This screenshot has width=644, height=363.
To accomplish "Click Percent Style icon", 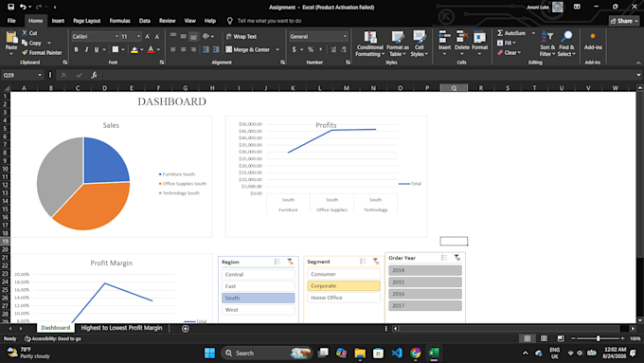I will point(311,49).
